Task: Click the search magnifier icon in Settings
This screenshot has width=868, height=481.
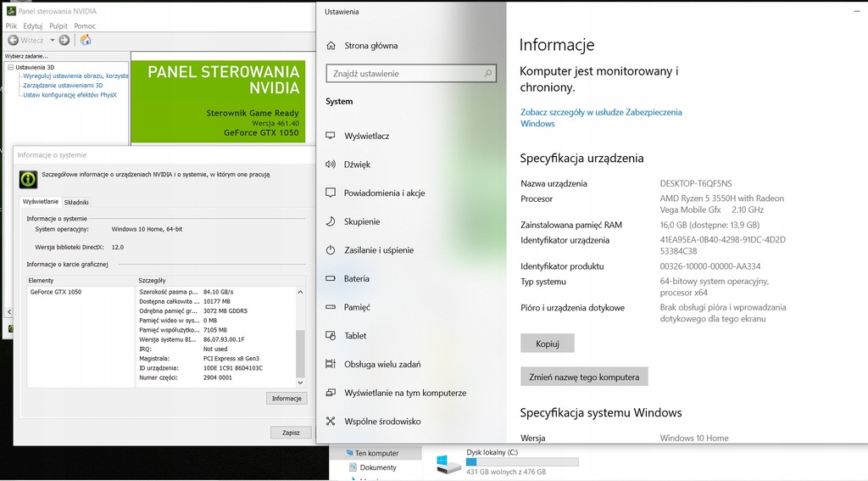Action: 487,73
